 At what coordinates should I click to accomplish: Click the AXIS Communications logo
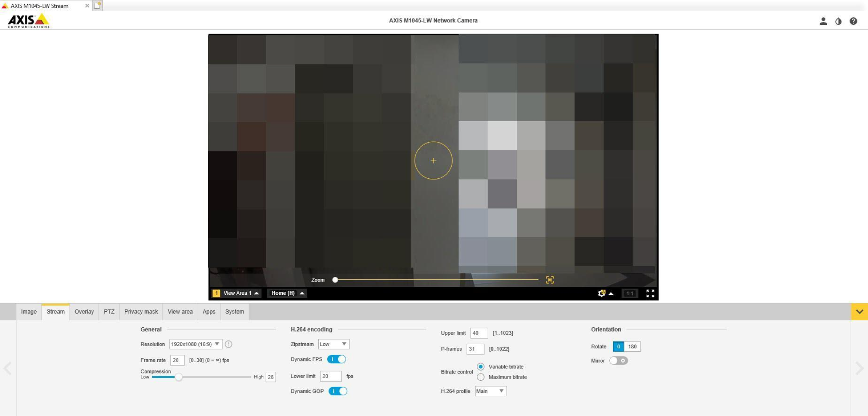29,21
